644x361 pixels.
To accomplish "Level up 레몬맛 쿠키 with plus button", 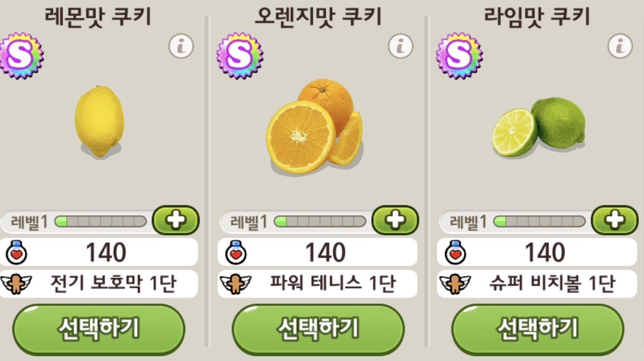I will pos(176,220).
